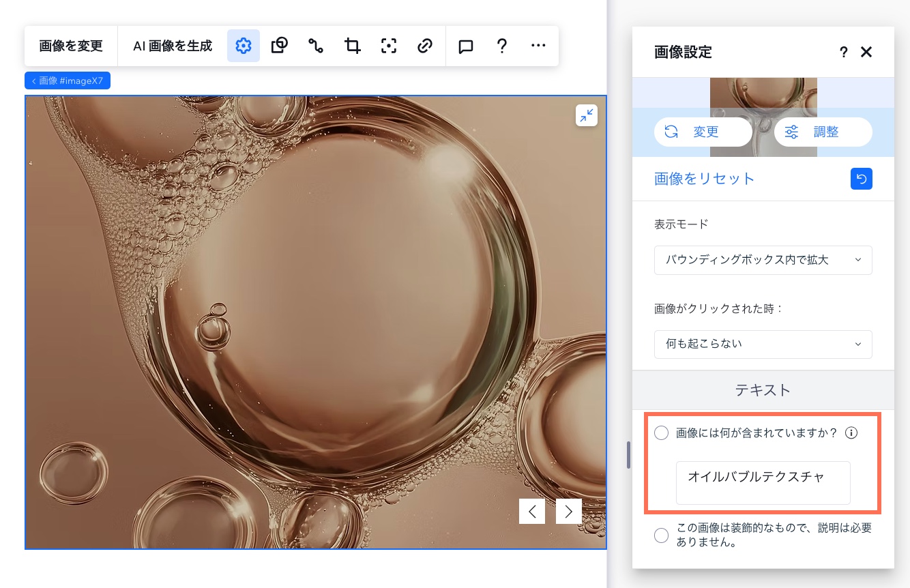This screenshot has height=588, width=910.
Task: Open the focal point tool icon
Action: (389, 46)
